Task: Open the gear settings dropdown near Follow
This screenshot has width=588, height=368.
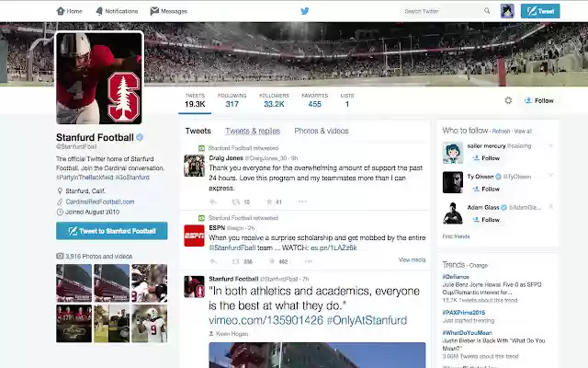Action: [x=508, y=100]
